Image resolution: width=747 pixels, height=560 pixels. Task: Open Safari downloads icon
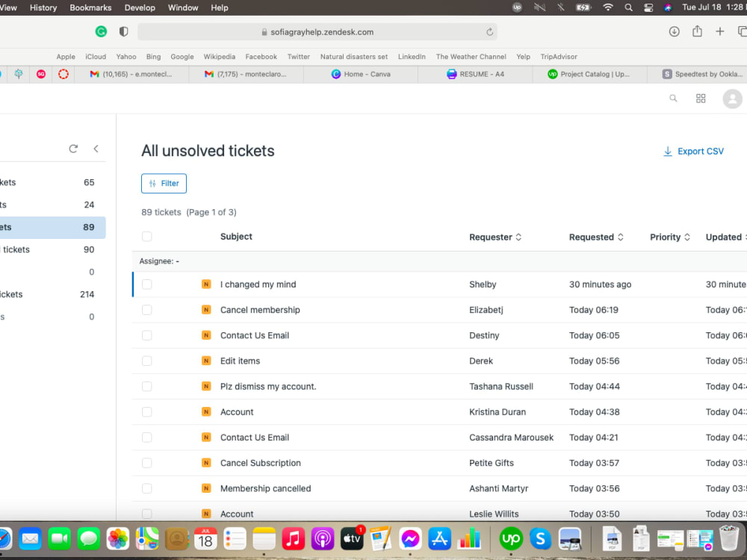(674, 31)
